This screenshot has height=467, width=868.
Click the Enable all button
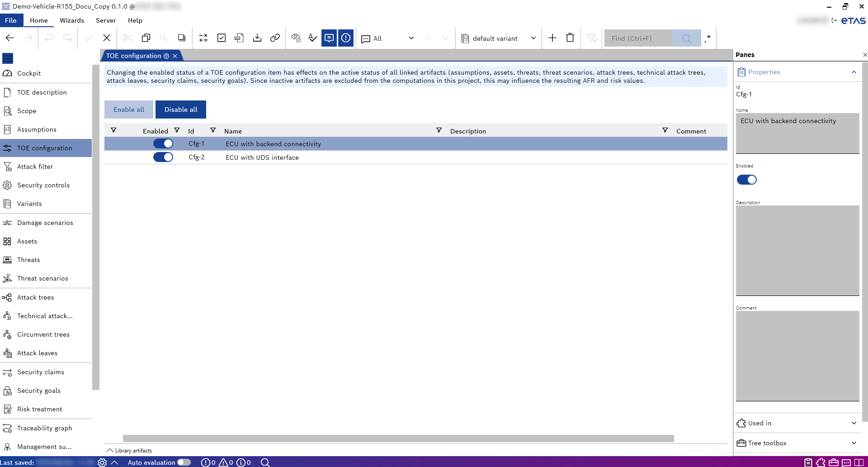[x=129, y=110]
